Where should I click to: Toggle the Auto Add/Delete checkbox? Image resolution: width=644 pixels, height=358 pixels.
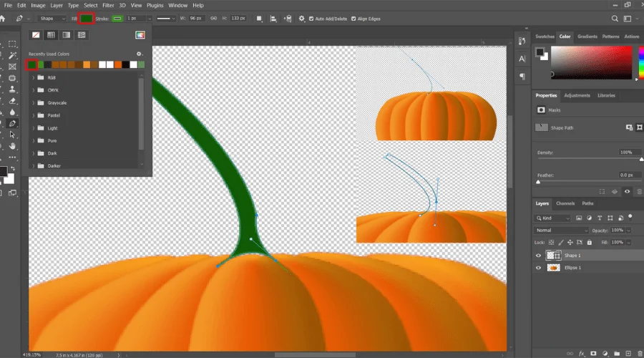tap(311, 19)
